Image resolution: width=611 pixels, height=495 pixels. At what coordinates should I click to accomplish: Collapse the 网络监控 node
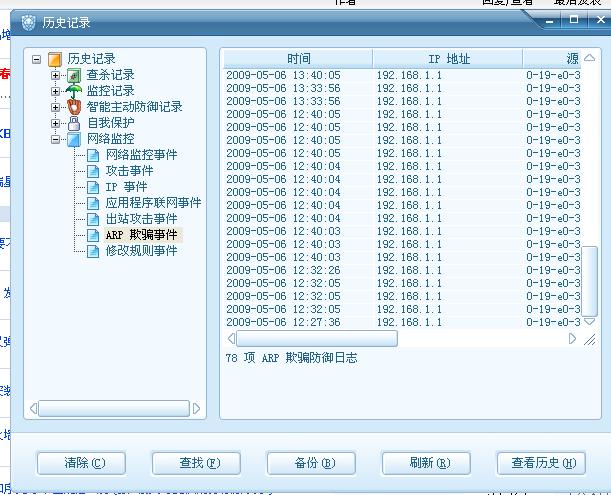[55, 139]
